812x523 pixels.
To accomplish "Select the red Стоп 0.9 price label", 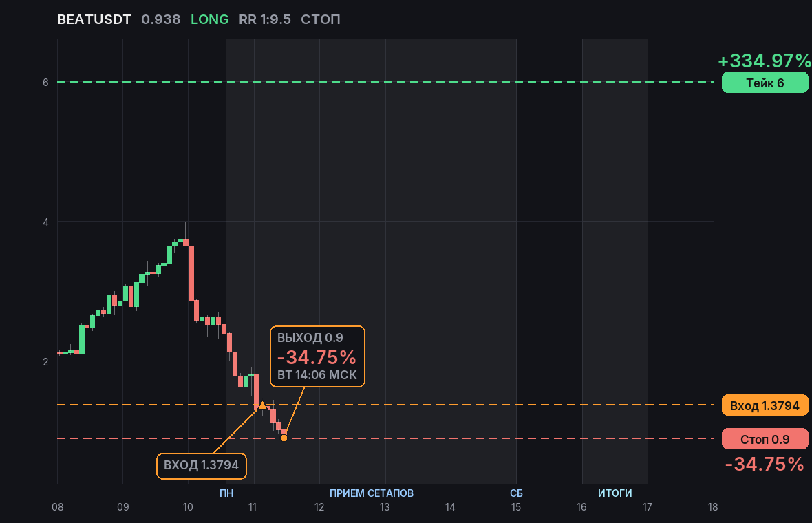I will pyautogui.click(x=765, y=439).
